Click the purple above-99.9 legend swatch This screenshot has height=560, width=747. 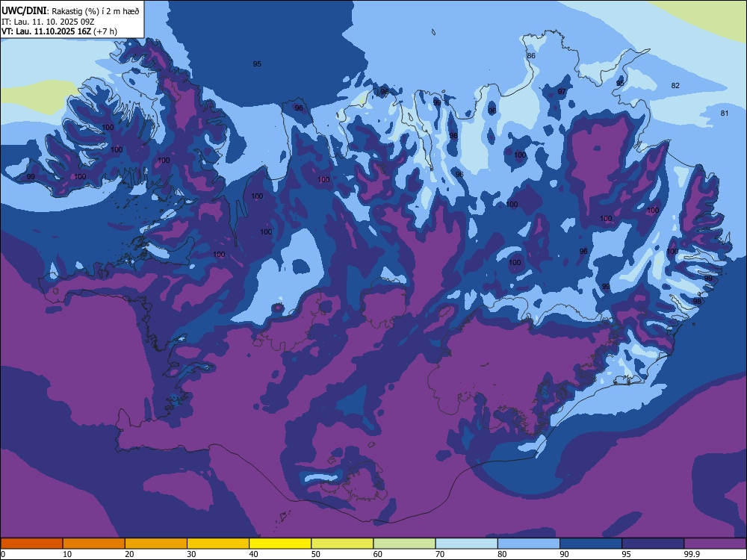[715, 544]
